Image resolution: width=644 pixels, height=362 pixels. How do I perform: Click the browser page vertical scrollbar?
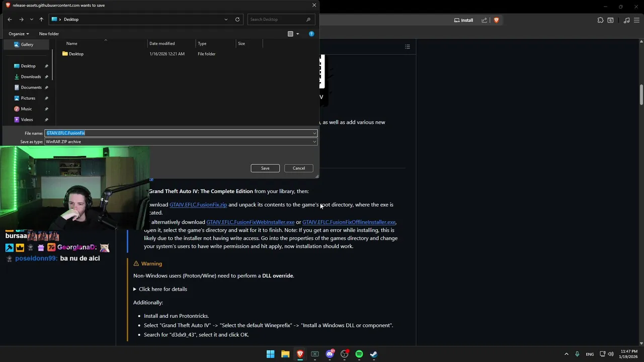coord(641,95)
